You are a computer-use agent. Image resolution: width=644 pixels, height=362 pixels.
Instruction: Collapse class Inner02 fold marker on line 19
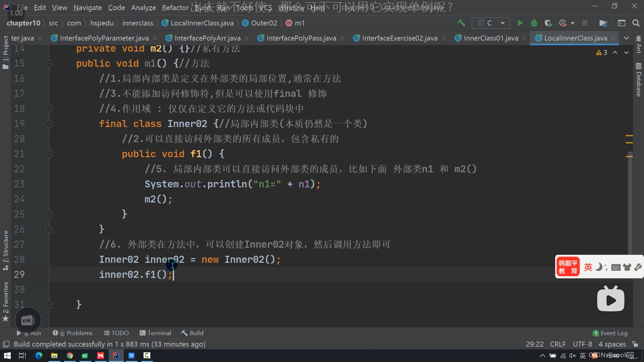click(x=49, y=124)
